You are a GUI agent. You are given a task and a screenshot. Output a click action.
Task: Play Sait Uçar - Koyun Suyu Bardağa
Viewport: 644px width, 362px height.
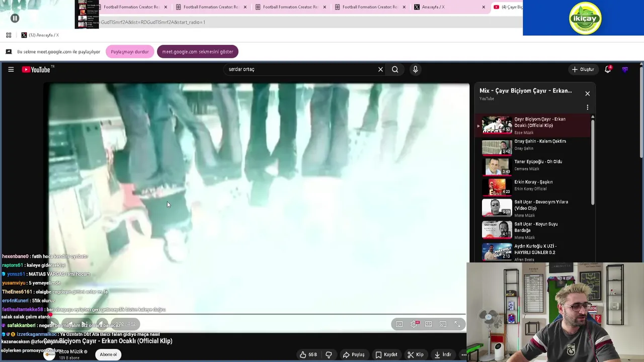533,230
